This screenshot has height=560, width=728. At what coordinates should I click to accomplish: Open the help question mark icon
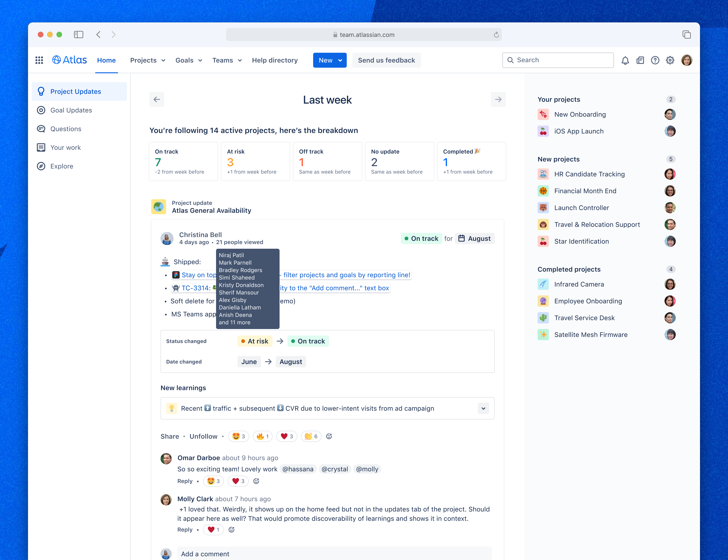tap(655, 60)
